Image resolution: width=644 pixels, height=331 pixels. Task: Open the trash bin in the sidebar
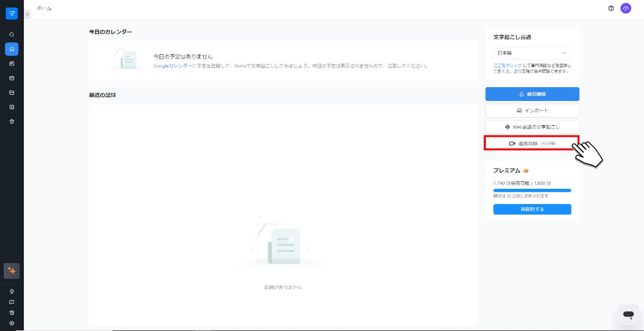click(12, 122)
